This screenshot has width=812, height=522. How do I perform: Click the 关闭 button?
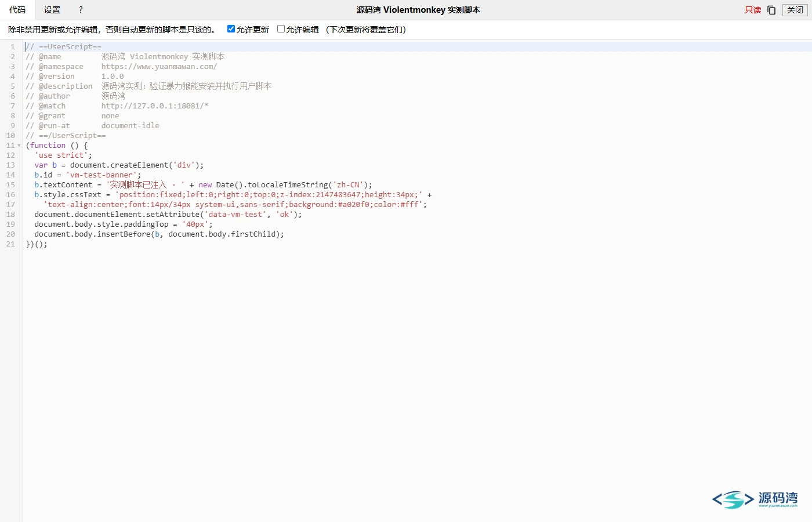tap(795, 10)
